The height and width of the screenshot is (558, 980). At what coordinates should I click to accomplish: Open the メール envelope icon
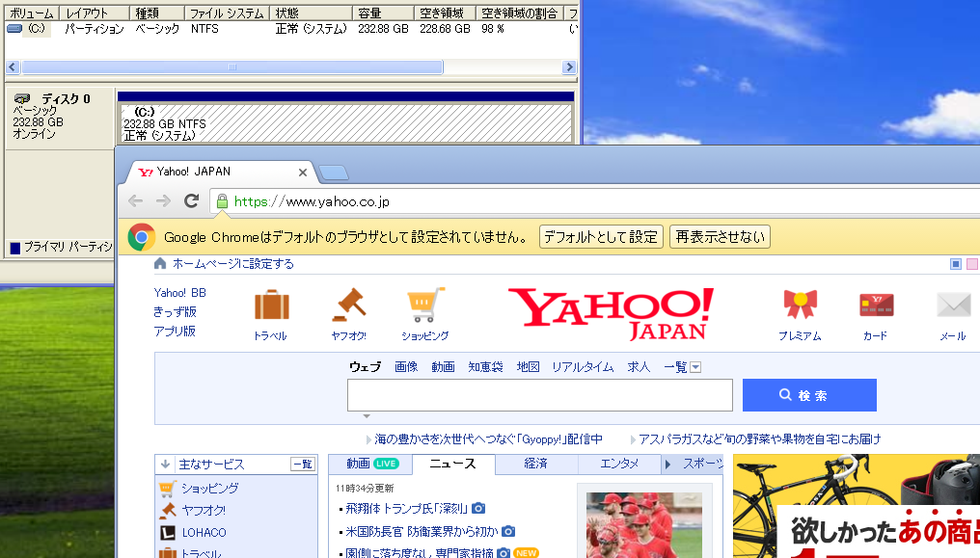coord(953,305)
